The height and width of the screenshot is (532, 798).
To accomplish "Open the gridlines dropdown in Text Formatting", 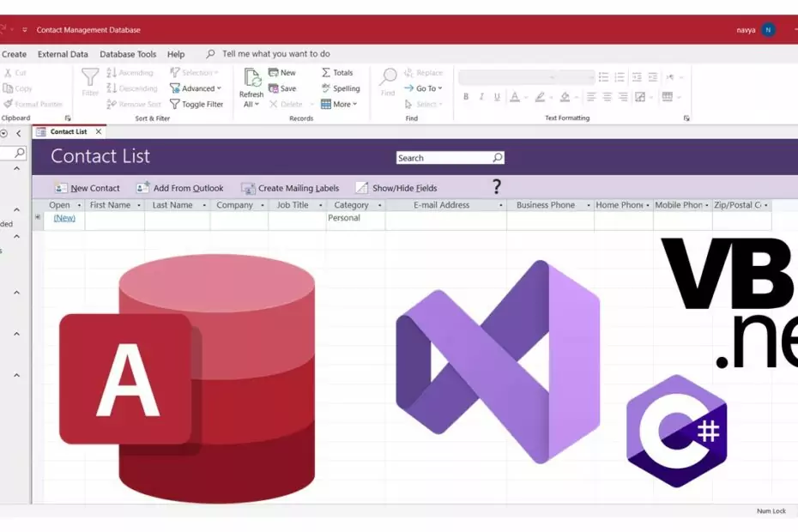I will click(671, 96).
